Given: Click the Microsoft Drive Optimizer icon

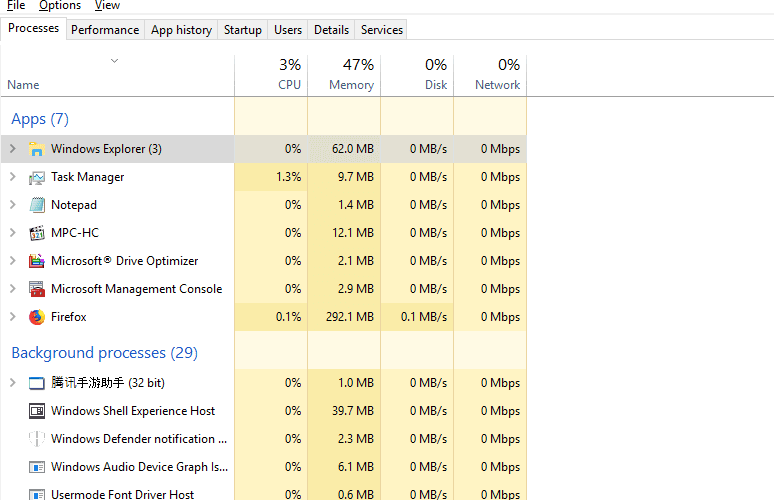Looking at the screenshot, I should pyautogui.click(x=37, y=261).
